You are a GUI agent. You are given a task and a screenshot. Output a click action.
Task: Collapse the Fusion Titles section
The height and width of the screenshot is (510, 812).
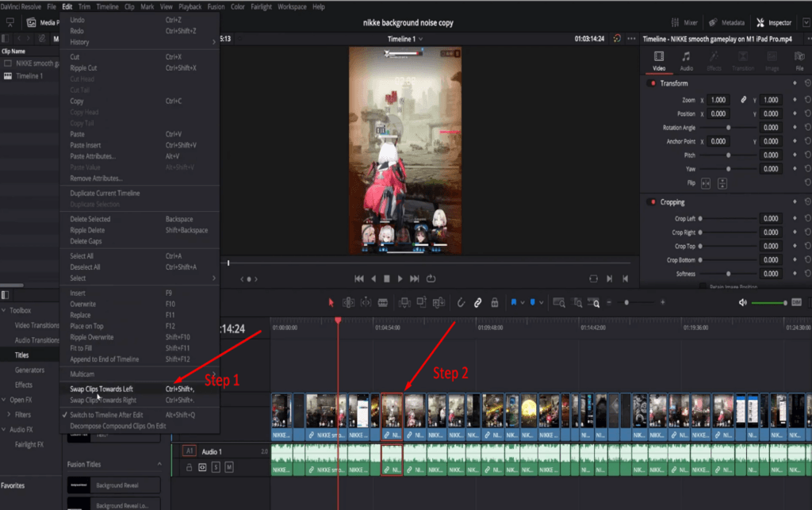click(159, 465)
